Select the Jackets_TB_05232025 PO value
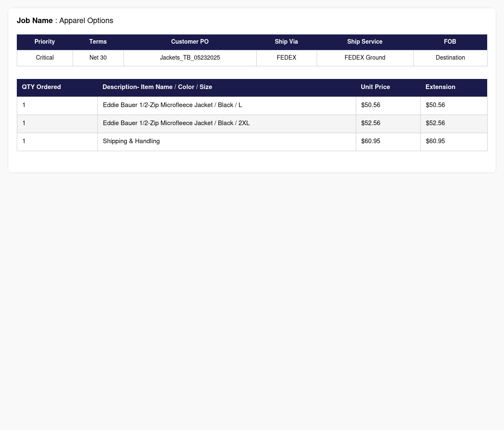Image resolution: width=504 pixels, height=430 pixels. pyautogui.click(x=190, y=58)
